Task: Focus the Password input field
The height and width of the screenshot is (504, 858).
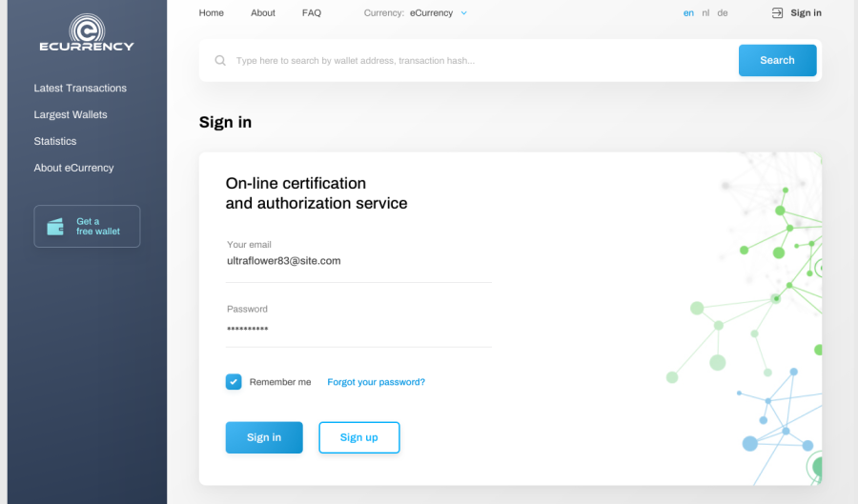Action: pyautogui.click(x=358, y=329)
